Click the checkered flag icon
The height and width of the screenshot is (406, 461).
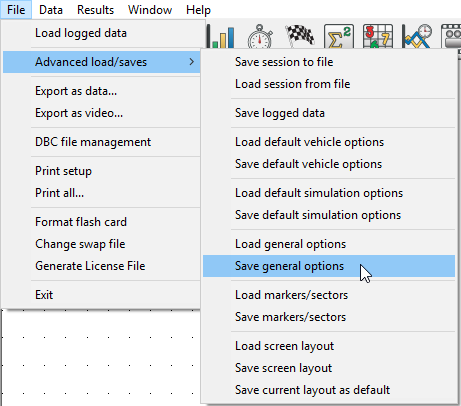click(x=300, y=35)
